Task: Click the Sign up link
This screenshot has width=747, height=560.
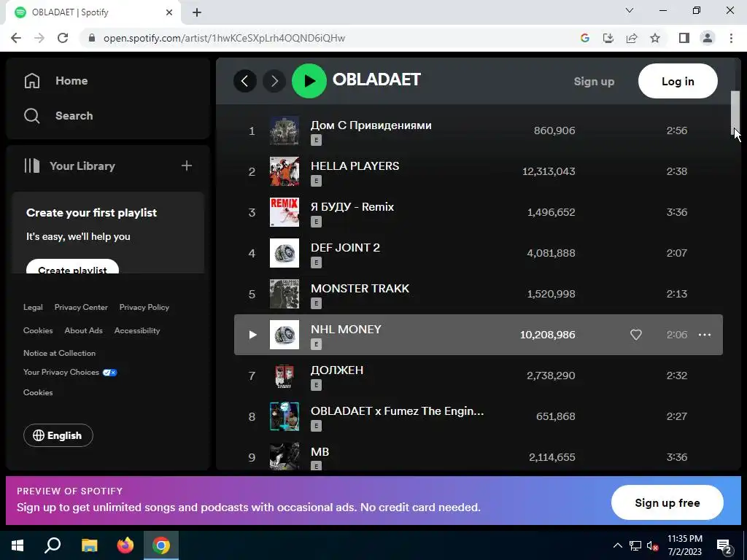Action: [594, 82]
